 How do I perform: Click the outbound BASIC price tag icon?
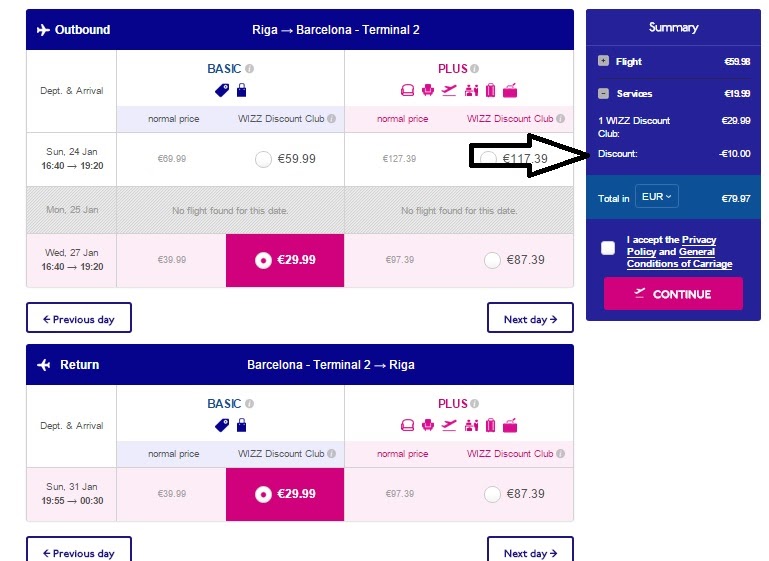tap(223, 91)
